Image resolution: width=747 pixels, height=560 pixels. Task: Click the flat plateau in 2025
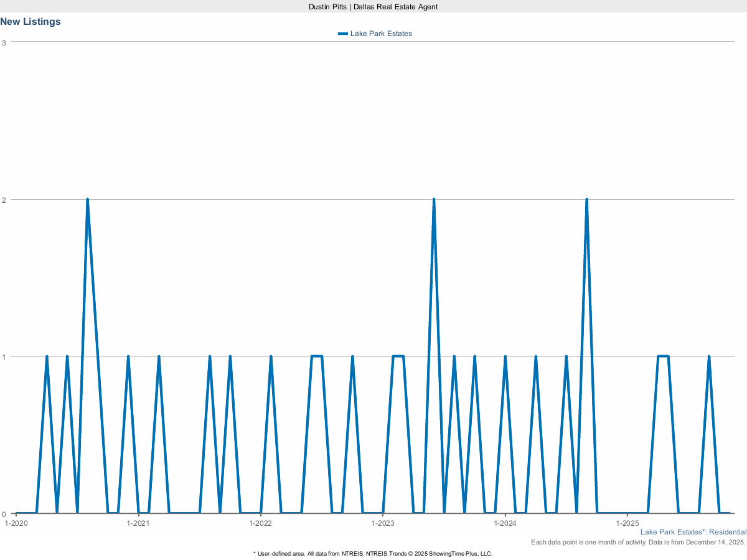[x=663, y=356]
